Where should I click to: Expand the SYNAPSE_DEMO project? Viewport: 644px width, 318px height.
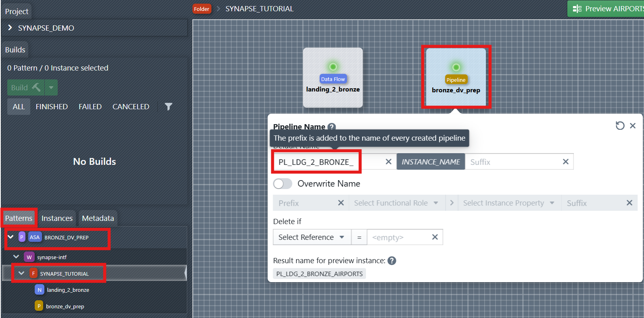10,28
